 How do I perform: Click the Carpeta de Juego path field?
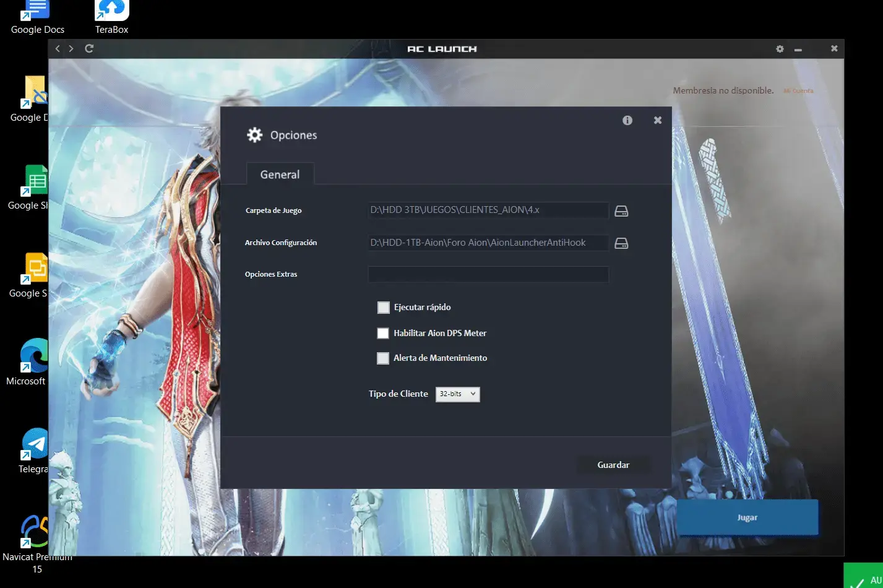(488, 210)
